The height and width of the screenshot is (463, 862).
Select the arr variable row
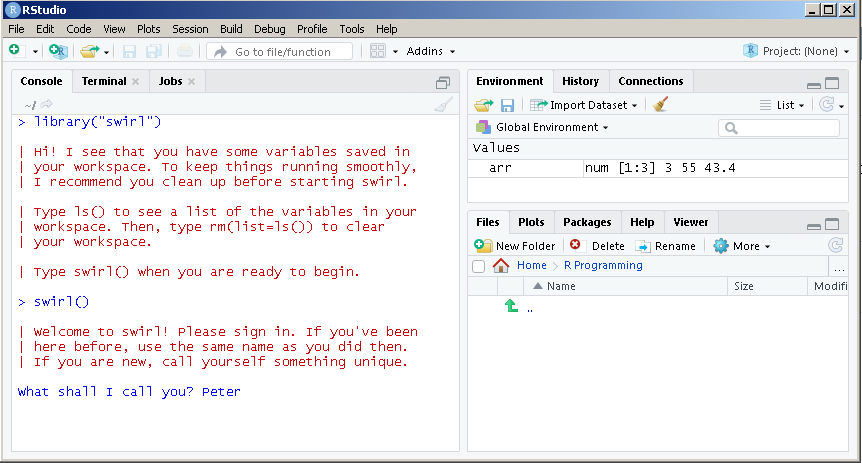(658, 168)
